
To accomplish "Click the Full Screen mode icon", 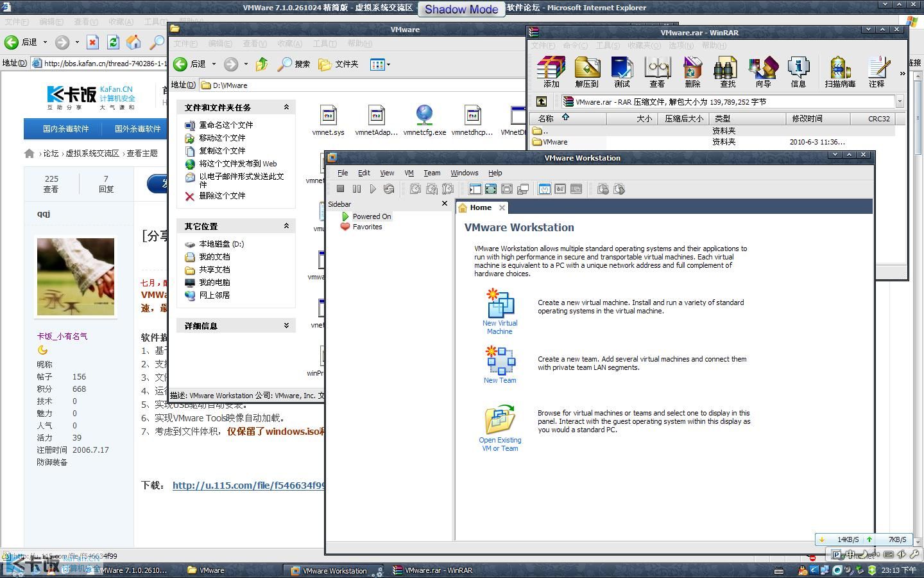I will coord(491,189).
